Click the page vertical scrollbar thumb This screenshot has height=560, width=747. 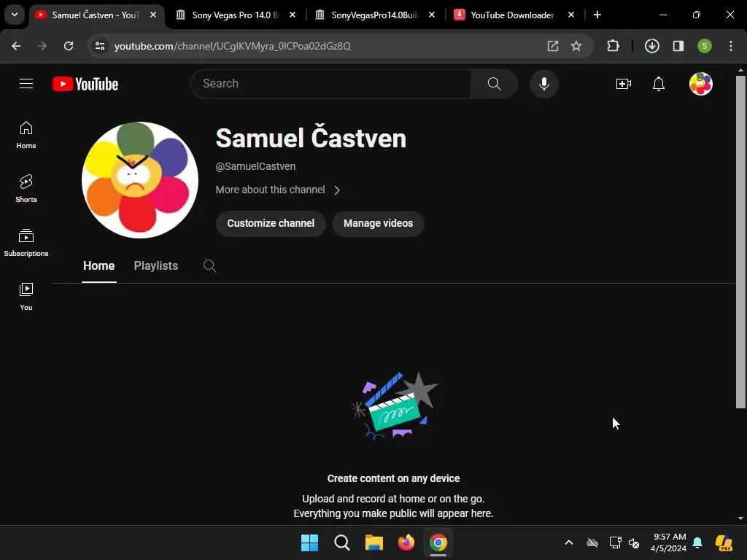pos(740,242)
